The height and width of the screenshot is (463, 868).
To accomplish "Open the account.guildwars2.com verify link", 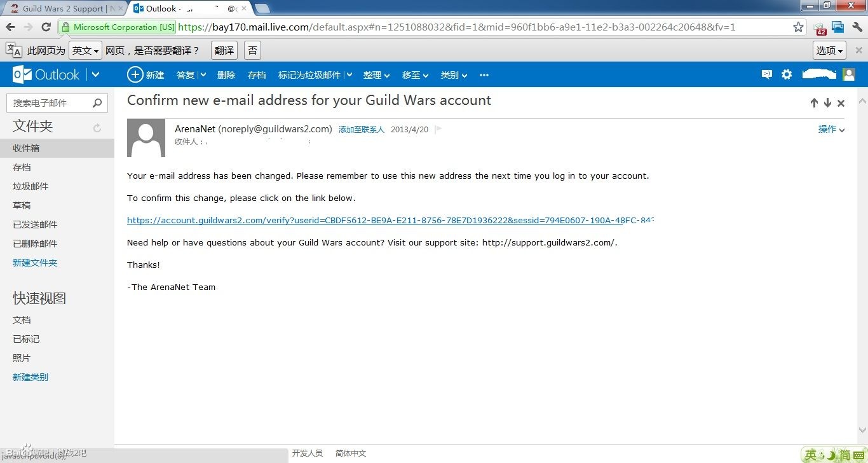I will click(390, 220).
